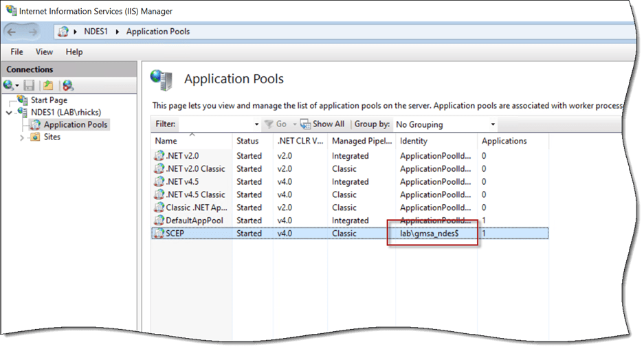Click v2.0 cell in Classic .NET AppPool row
The image size is (644, 349).
click(x=285, y=207)
